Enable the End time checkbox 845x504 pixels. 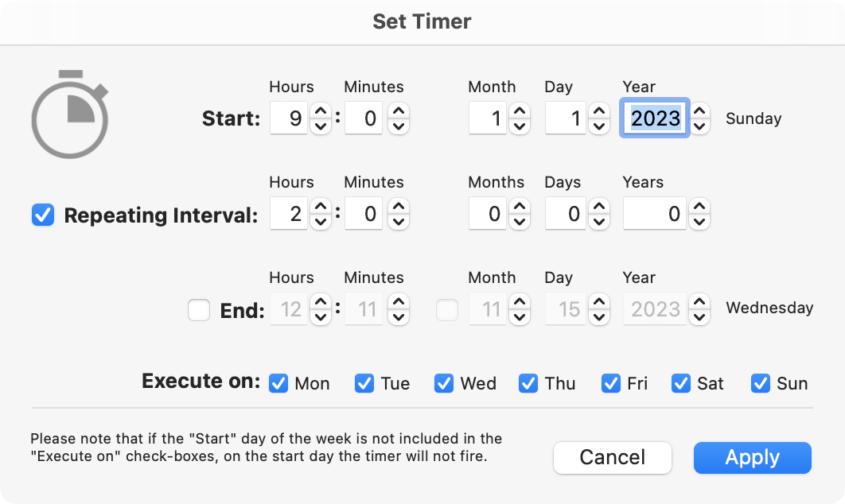(x=199, y=309)
